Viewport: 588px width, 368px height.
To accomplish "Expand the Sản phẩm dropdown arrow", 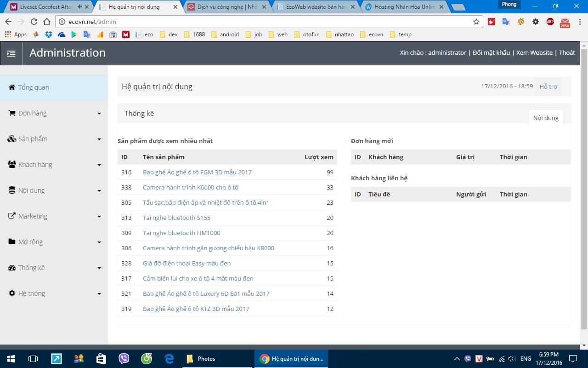I will [99, 139].
